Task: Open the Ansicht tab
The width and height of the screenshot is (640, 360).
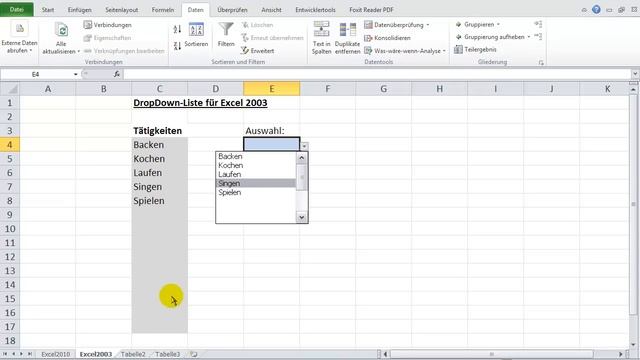Action: tap(271, 10)
